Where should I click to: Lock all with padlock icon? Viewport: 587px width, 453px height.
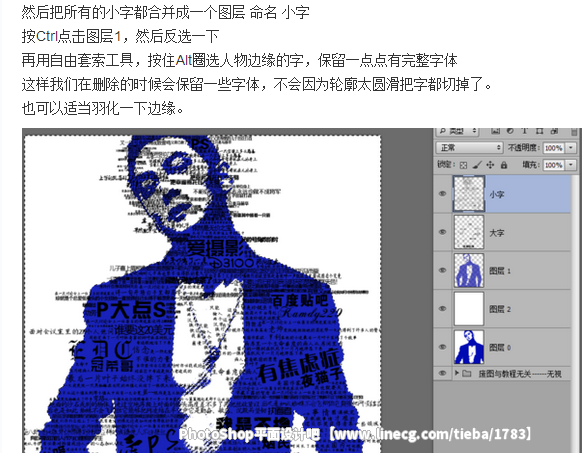click(x=504, y=165)
